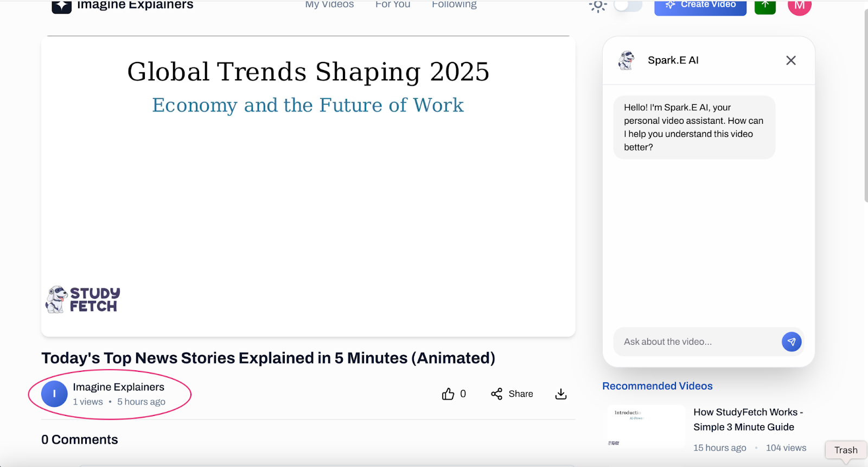Click the 0 Comments heading
The image size is (868, 467).
(80, 439)
